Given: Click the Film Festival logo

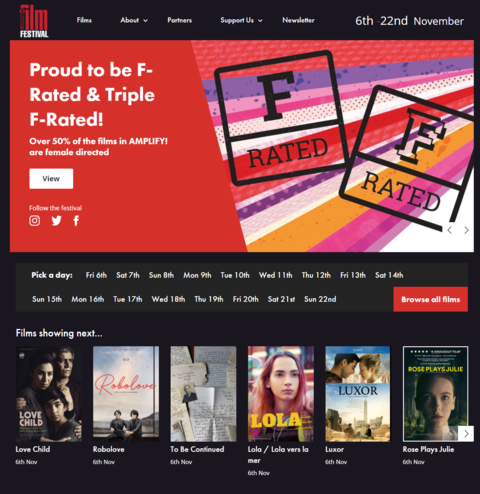Looking at the screenshot, I should click(34, 21).
